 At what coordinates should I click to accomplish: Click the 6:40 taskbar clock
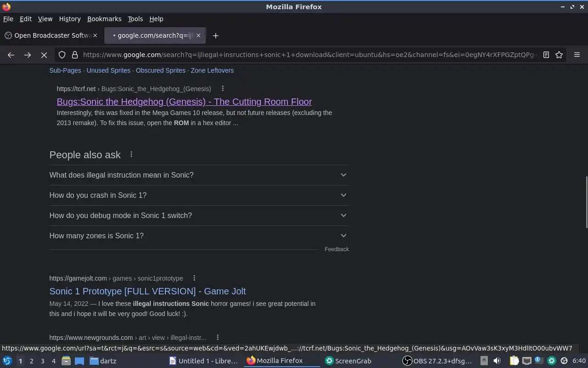(x=579, y=361)
